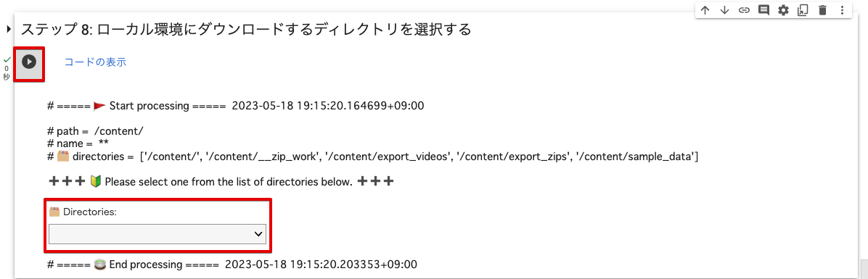The image size is (868, 279).
Task: Click the Directories: folder label
Action: pos(83,212)
